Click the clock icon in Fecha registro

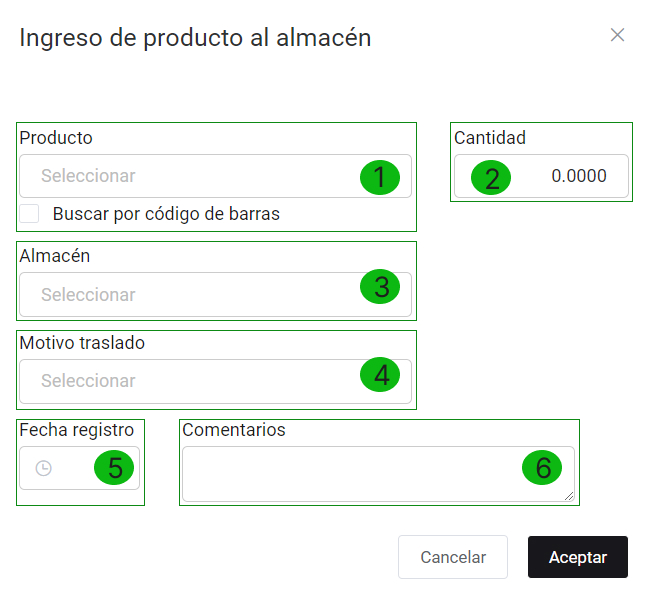click(x=43, y=468)
